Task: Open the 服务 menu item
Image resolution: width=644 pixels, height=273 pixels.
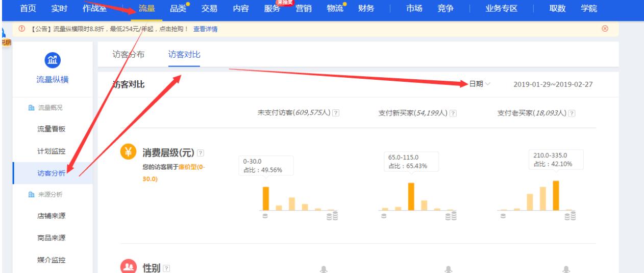Action: point(273,8)
